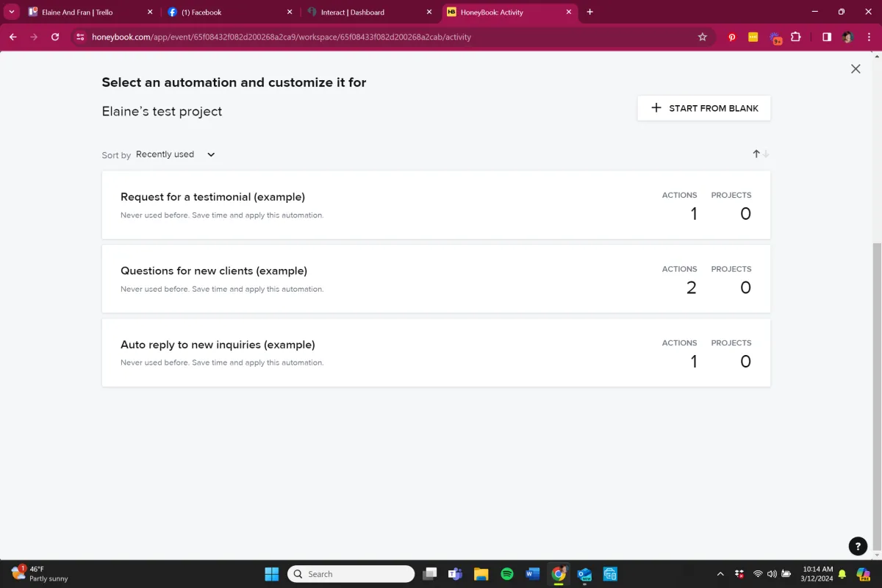Select Auto reply to new inquiries automation

pyautogui.click(x=436, y=353)
